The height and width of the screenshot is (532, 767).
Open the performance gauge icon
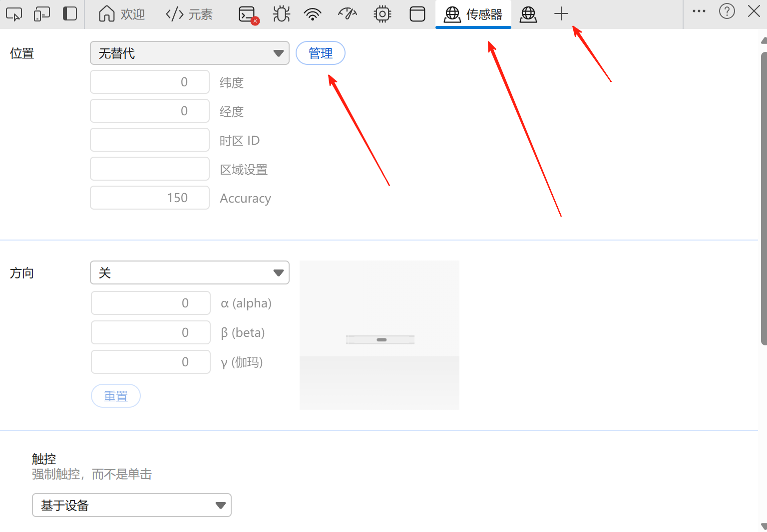click(x=347, y=14)
